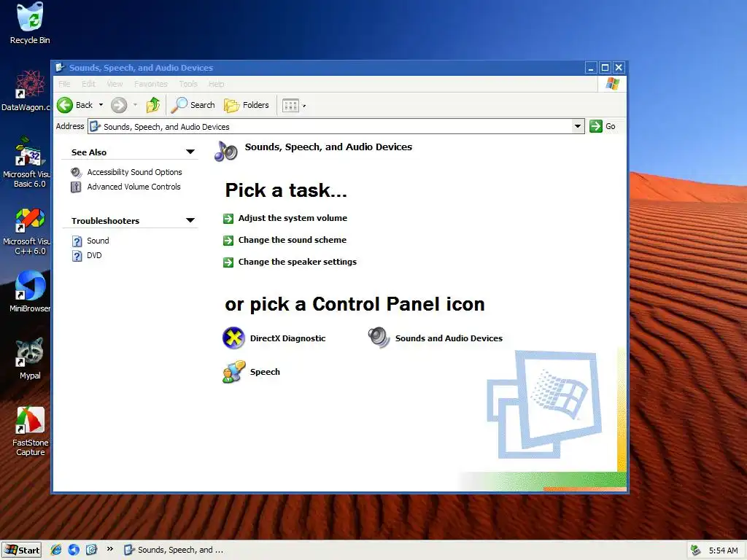The height and width of the screenshot is (560, 747).
Task: Open the Address bar dropdown list
Action: (x=578, y=126)
